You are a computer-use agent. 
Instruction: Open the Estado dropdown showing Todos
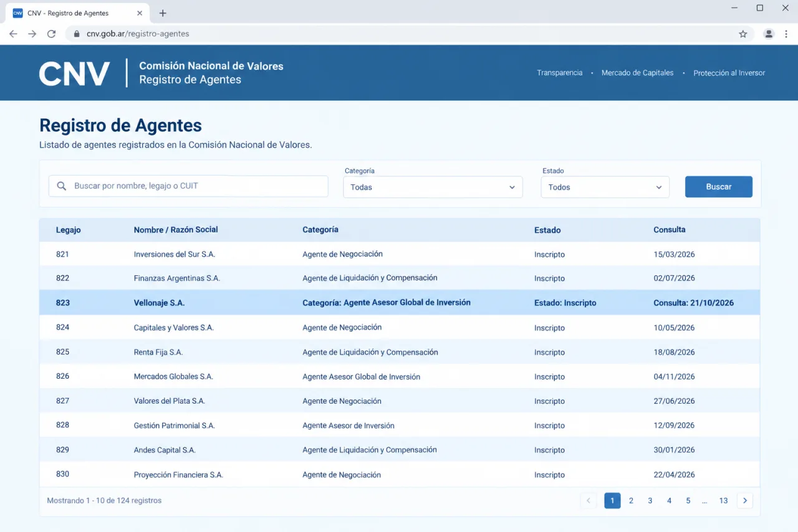tap(605, 187)
